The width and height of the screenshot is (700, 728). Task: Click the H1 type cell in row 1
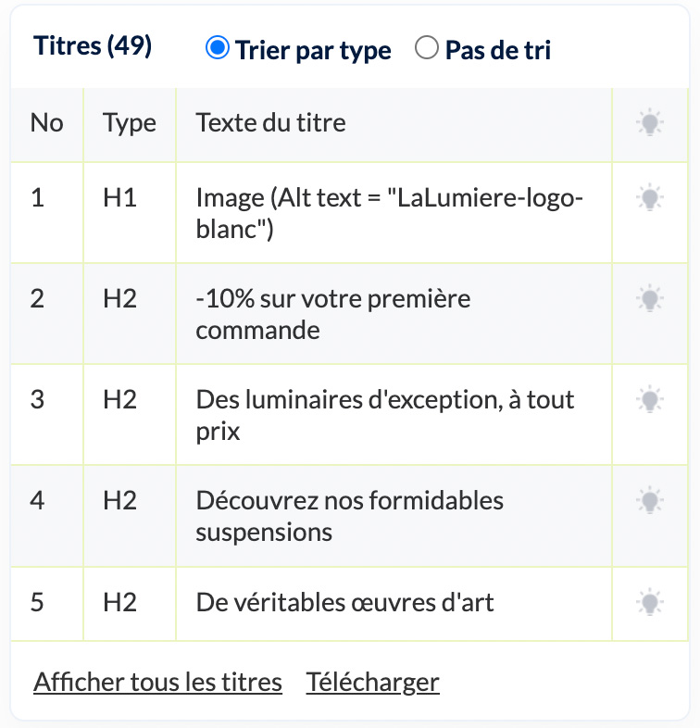[x=119, y=198]
